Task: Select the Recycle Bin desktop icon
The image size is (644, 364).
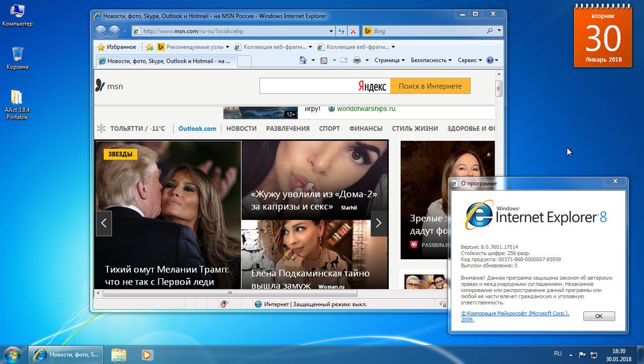Action: tap(17, 58)
